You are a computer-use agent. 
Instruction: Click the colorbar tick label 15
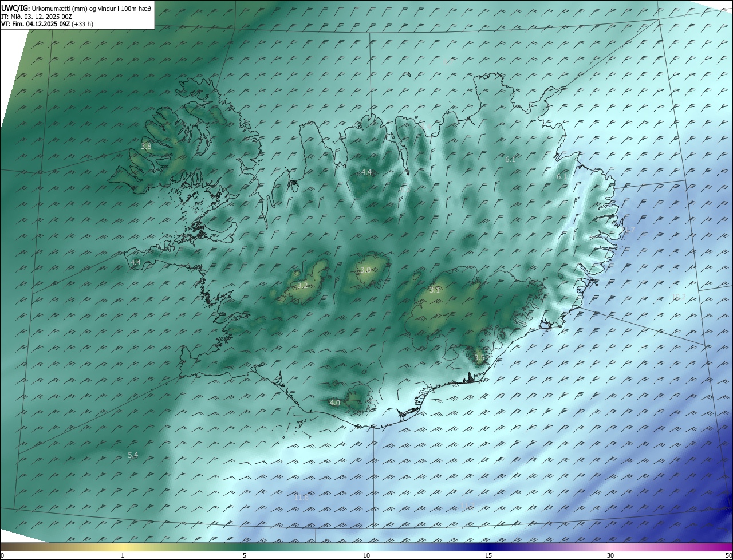coord(488,555)
